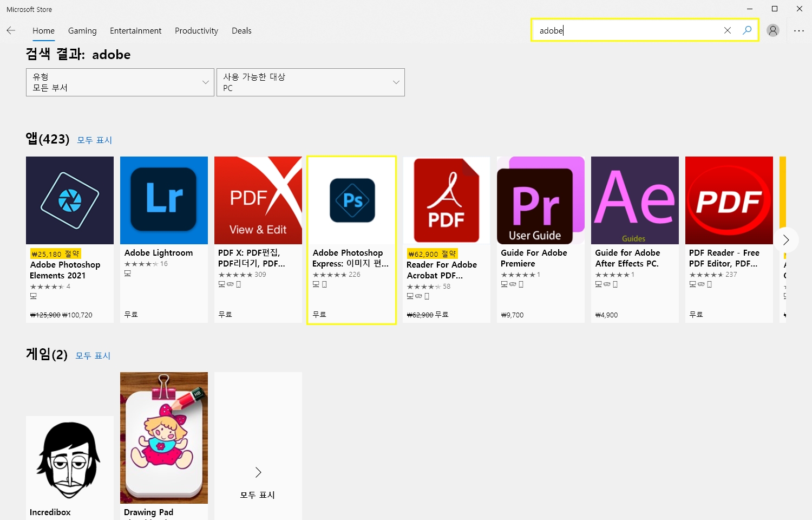The width and height of the screenshot is (812, 520).
Task: Click the 237 ratings count on PDF Reader
Action: (731, 275)
